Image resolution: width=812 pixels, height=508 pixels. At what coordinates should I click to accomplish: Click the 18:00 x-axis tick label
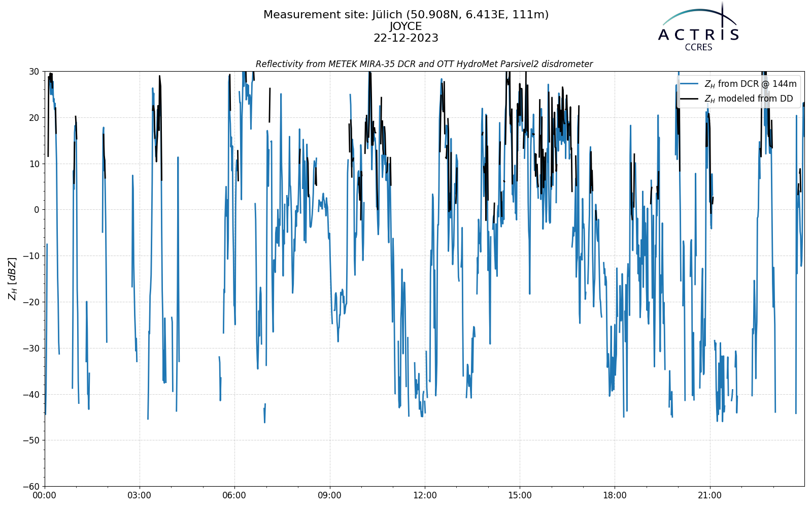point(615,495)
